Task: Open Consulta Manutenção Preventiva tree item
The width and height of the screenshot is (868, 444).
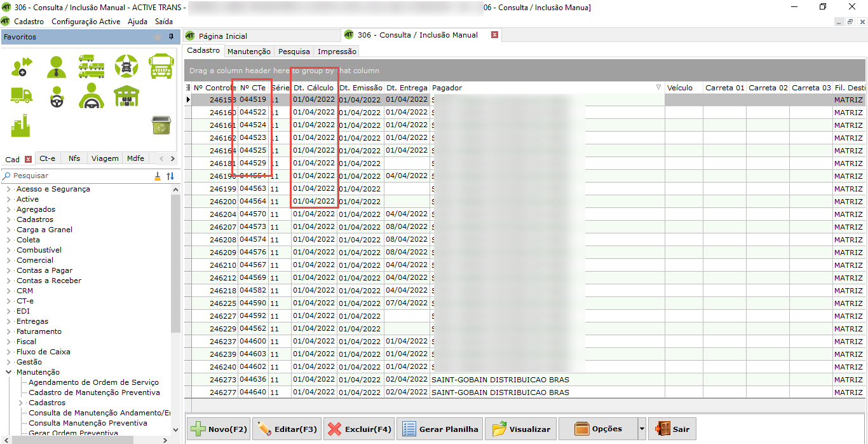Action: coord(88,423)
